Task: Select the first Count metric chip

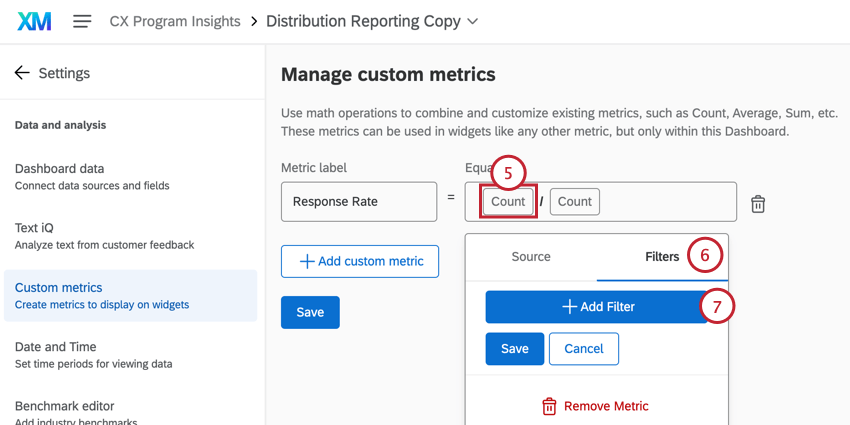Action: 508,201
